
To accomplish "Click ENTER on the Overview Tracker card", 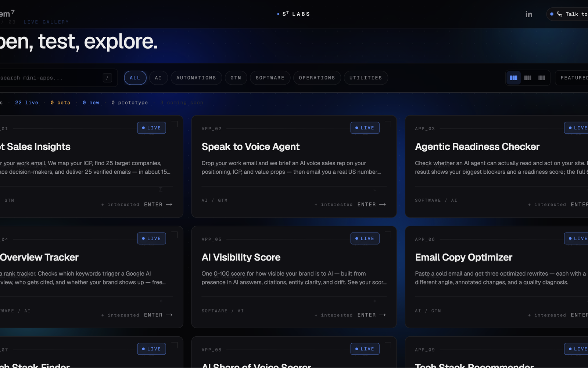I will (158, 315).
